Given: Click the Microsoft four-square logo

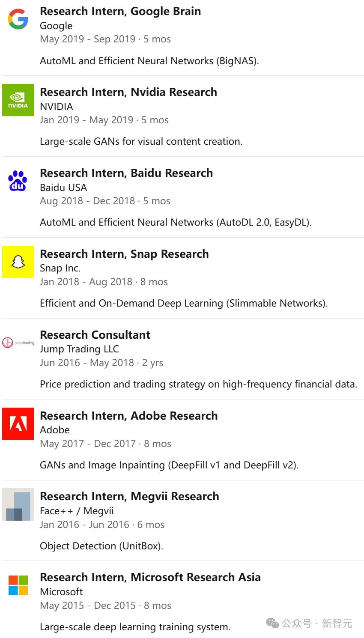Looking at the screenshot, I should click(x=18, y=585).
